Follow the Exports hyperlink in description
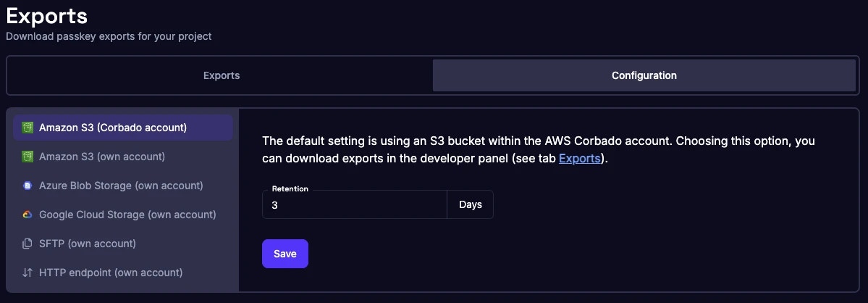This screenshot has width=868, height=303. point(579,158)
